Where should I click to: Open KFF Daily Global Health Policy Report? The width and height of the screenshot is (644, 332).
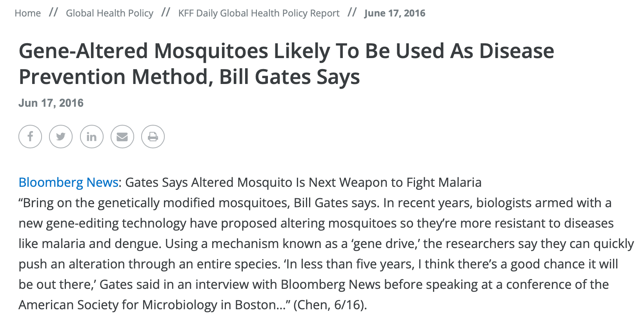(259, 13)
